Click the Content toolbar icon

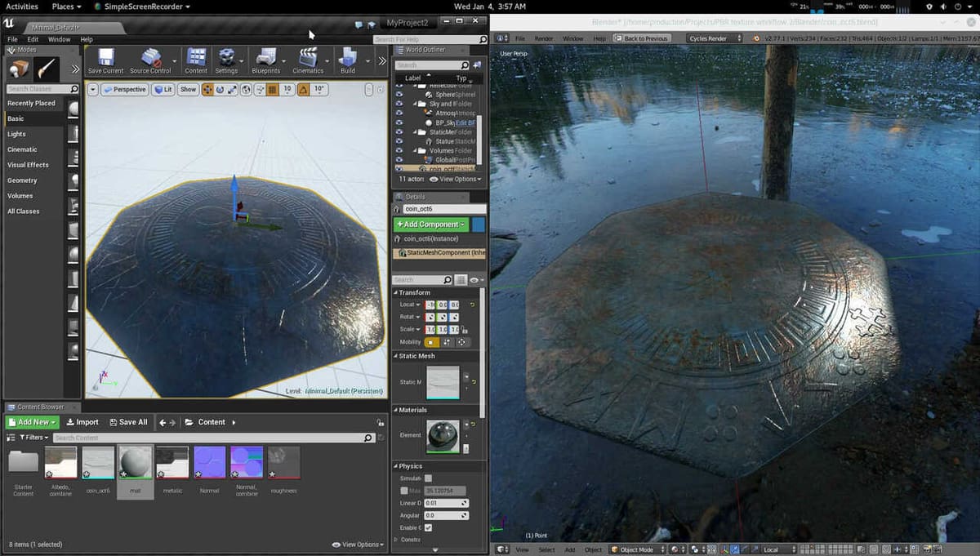(x=196, y=57)
